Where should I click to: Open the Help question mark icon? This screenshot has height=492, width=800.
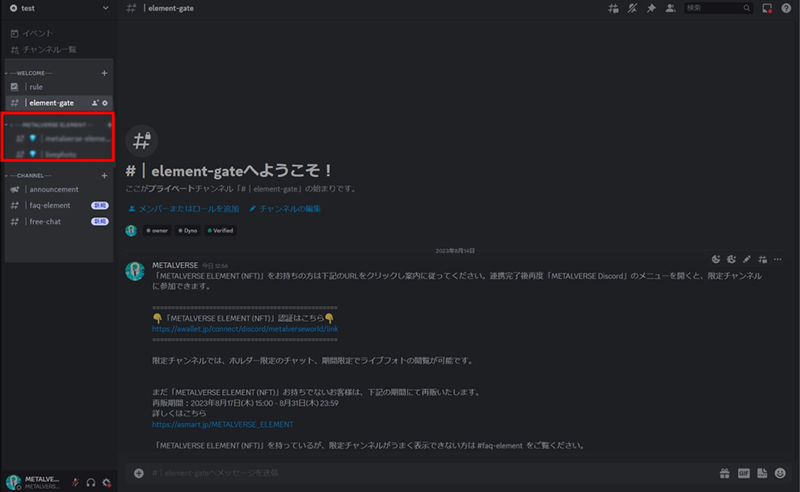point(786,8)
